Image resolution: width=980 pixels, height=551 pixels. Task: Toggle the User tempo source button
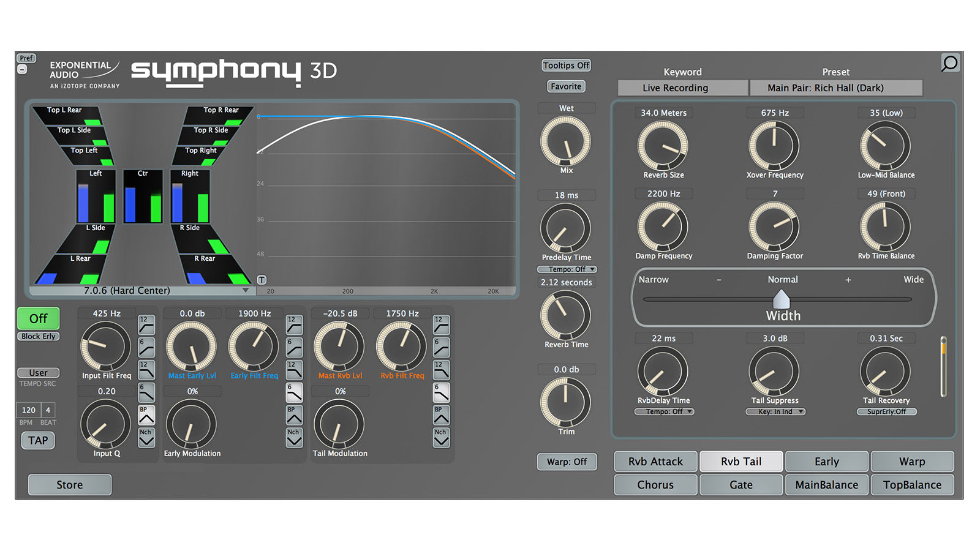38,373
